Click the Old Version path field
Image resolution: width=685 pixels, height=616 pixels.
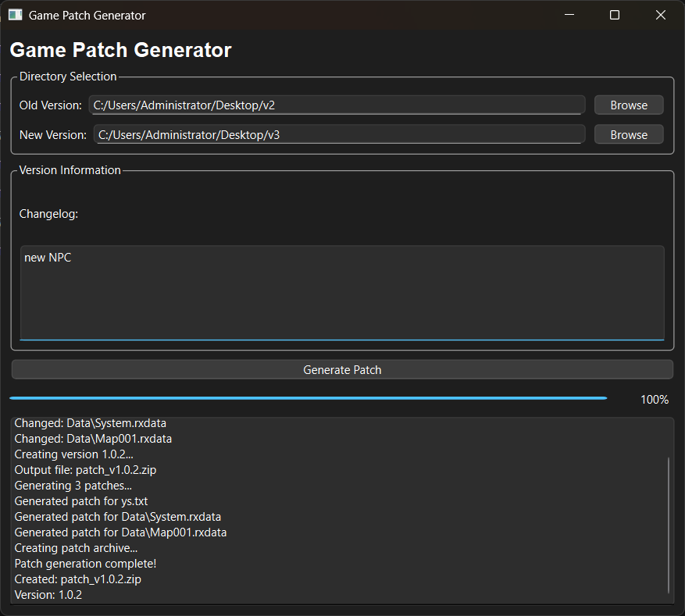[336, 105]
